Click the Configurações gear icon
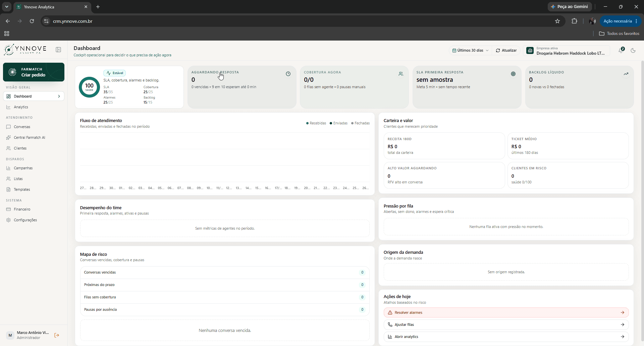Viewport: 644px width, 346px height. (x=8, y=220)
